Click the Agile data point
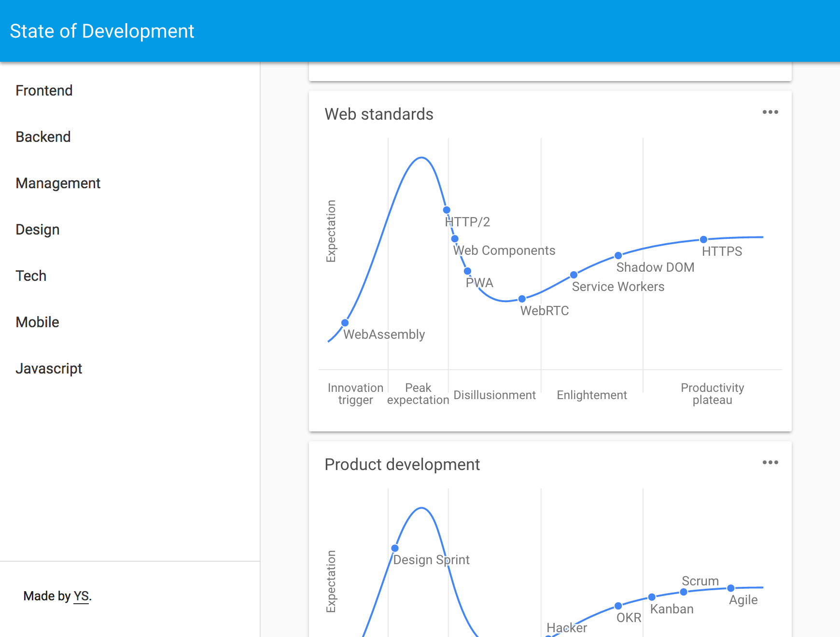 730,588
